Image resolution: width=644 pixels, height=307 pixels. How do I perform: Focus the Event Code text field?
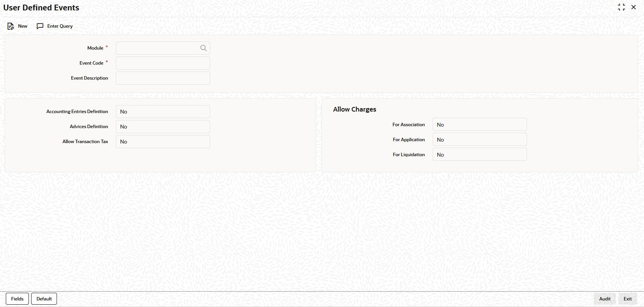click(x=163, y=63)
